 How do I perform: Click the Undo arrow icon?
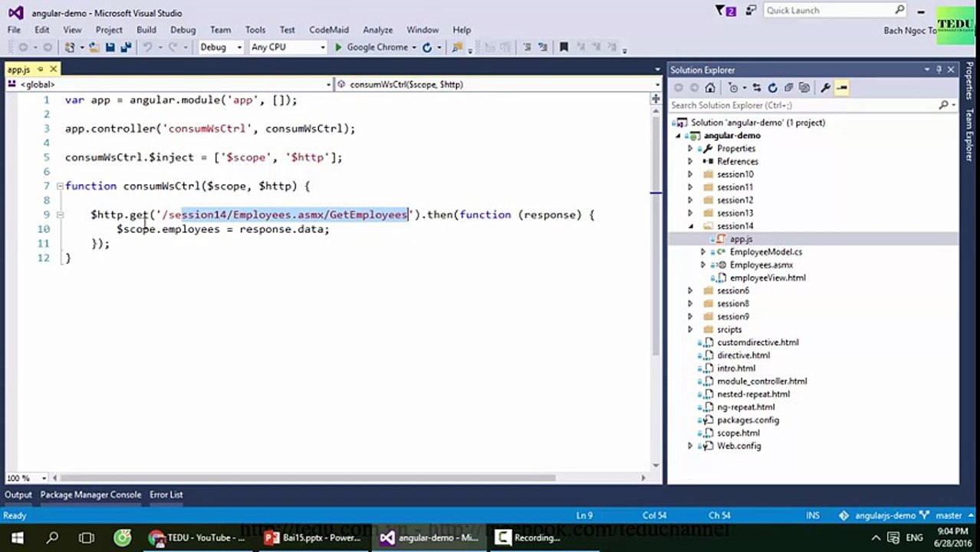(x=147, y=48)
